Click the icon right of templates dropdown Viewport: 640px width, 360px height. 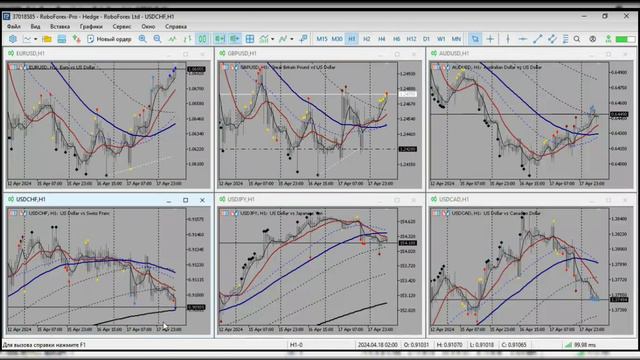303,39
